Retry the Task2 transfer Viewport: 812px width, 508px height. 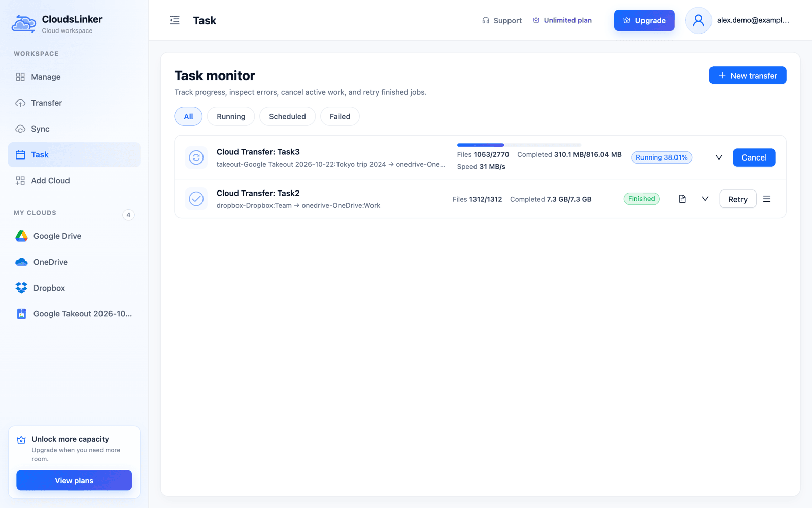738,199
